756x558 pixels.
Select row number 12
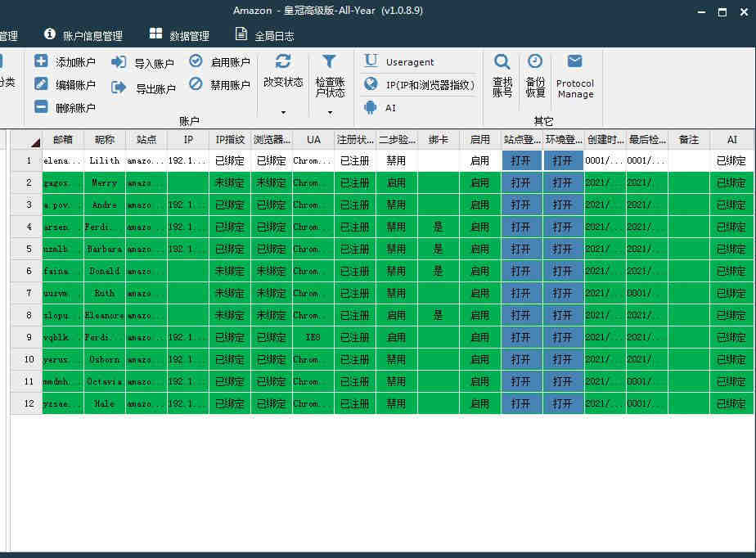[26, 403]
